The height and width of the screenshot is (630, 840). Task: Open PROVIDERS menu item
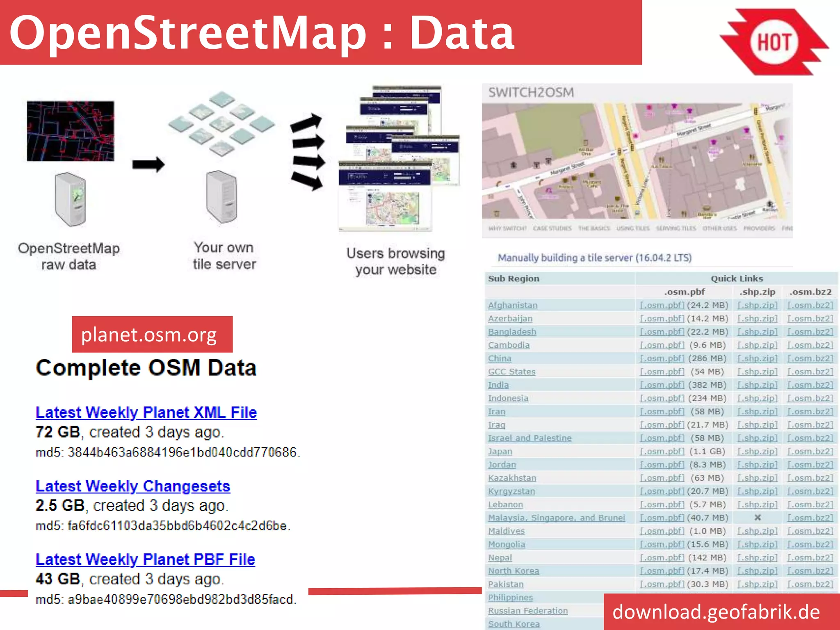click(759, 228)
